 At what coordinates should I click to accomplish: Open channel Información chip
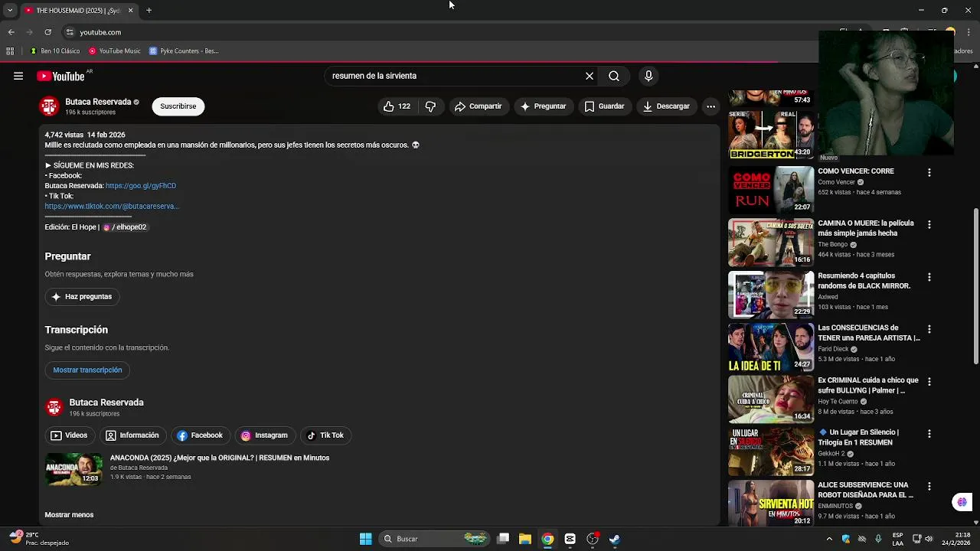tap(132, 435)
